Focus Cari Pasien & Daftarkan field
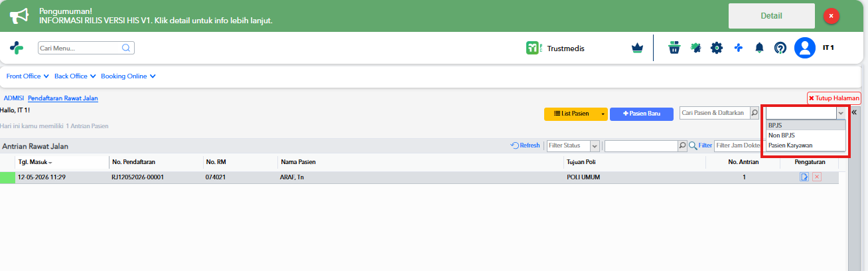Image resolution: width=868 pixels, height=271 pixels. pos(715,114)
